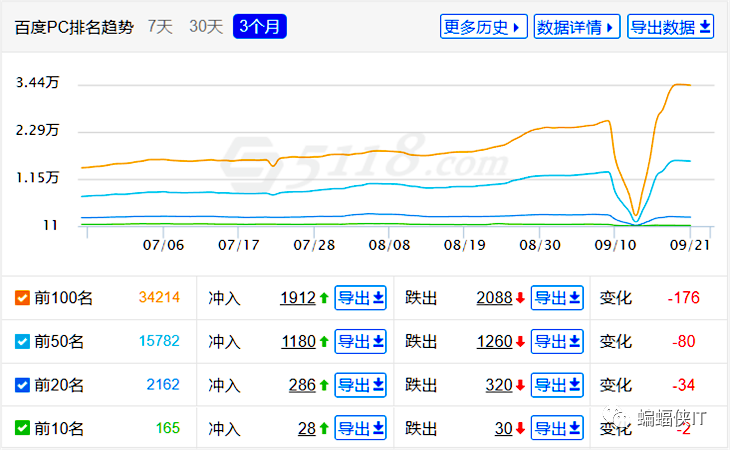Export 冲入 data for 前100名 row
Viewport: 730px width, 450px height.
(x=360, y=298)
